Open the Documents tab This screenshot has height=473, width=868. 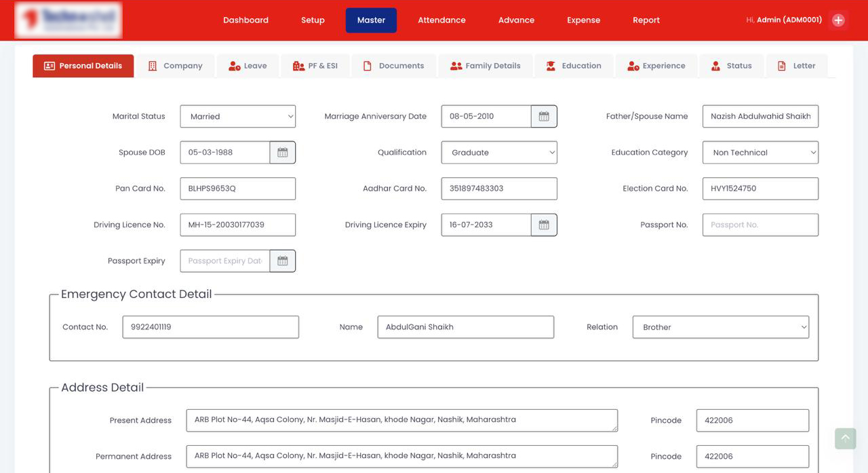pyautogui.click(x=393, y=65)
